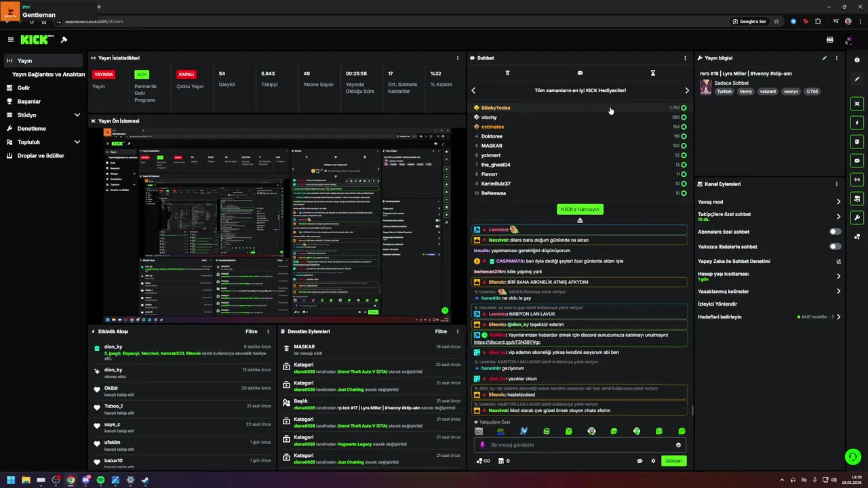Viewport: 868px width, 488px height.
Task: Click the gavel icon beside KICK logo
Action: tap(64, 40)
